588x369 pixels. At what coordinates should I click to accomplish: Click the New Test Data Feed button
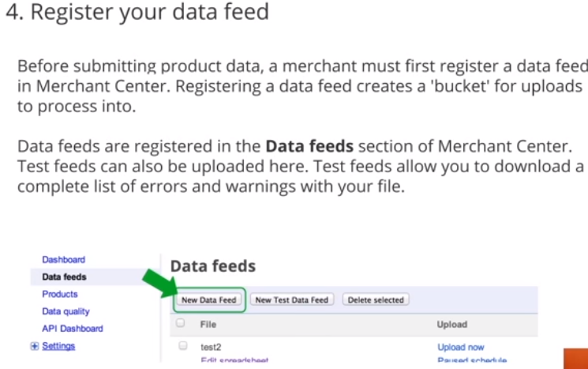[x=292, y=300]
